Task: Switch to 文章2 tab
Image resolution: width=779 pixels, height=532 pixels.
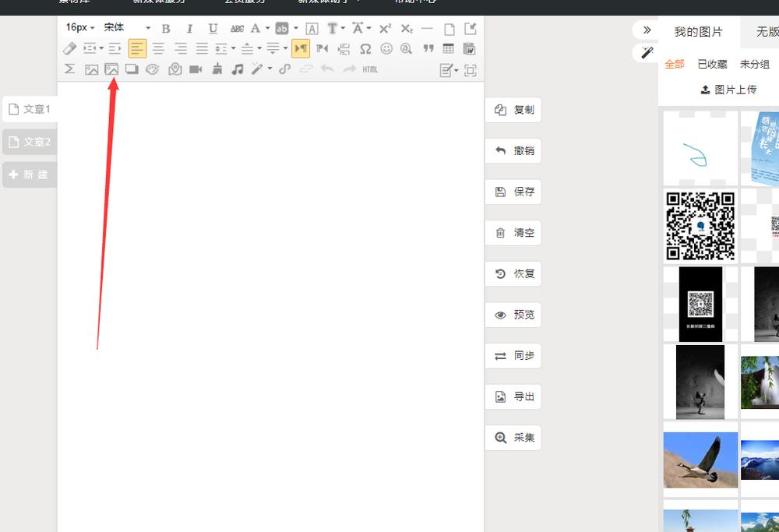Action: point(29,142)
